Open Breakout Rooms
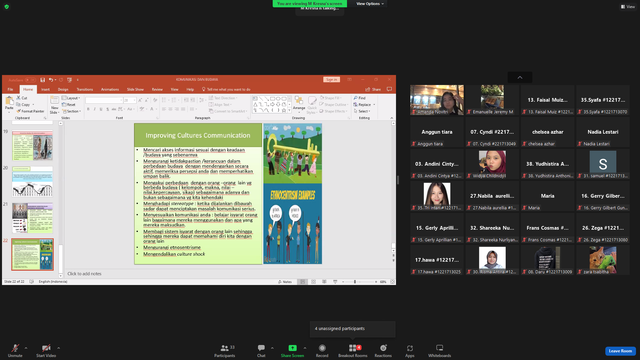The width and height of the screenshot is (640, 360). tap(353, 351)
